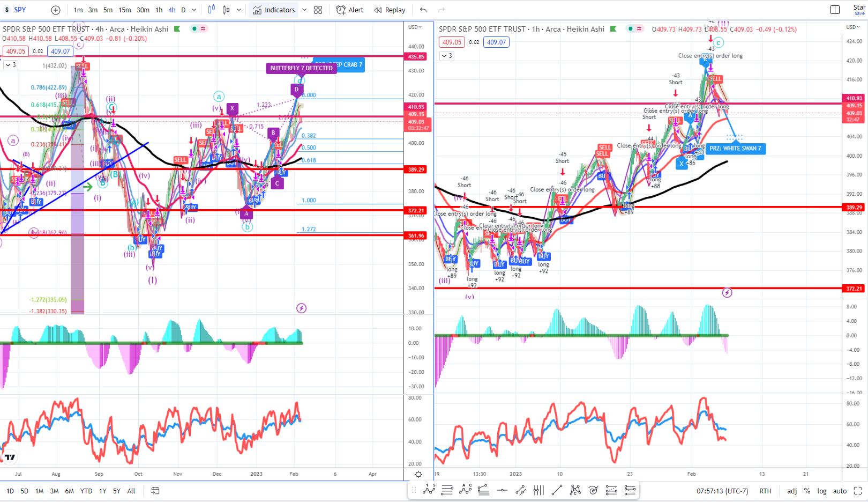Expand the right chart indicator legend showing 3
The width and height of the screenshot is (868, 502).
[x=447, y=56]
